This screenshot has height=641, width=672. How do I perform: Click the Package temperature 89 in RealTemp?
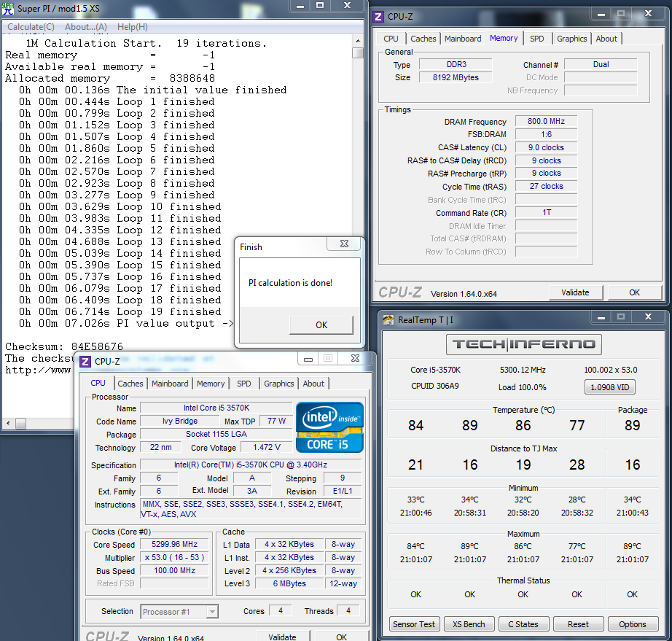pos(632,425)
